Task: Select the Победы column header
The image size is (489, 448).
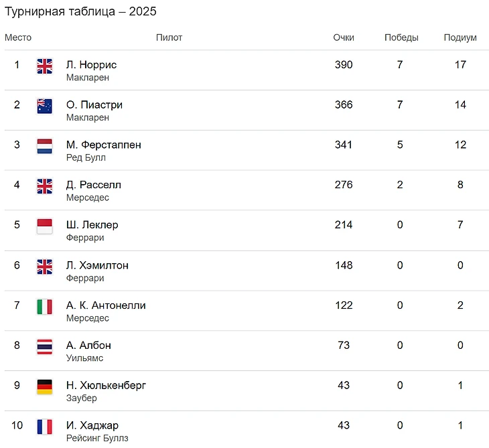Action: (x=401, y=38)
